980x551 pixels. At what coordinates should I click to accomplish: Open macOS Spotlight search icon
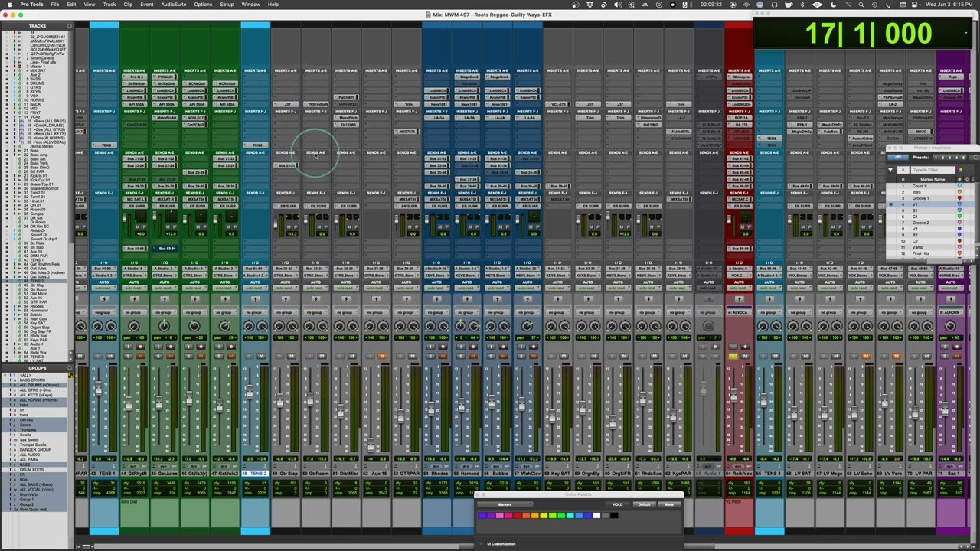[x=861, y=5]
